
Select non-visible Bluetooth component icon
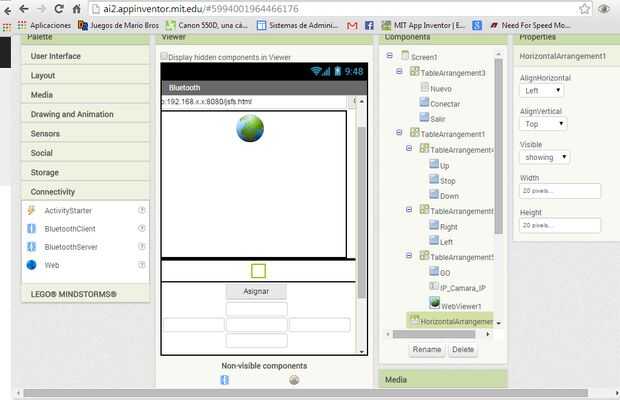point(224,380)
